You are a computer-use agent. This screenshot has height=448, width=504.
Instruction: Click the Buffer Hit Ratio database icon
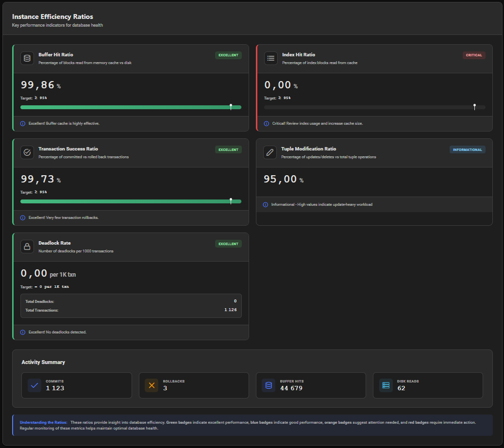[27, 59]
